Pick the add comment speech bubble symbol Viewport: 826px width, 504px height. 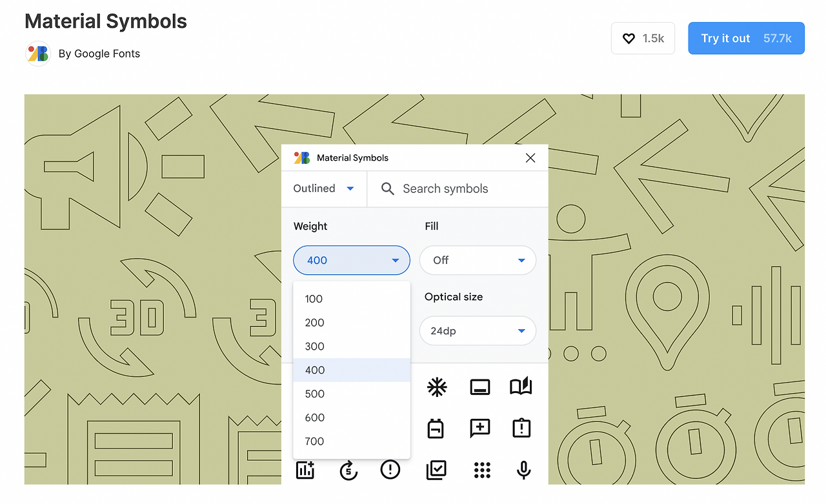pyautogui.click(x=479, y=428)
